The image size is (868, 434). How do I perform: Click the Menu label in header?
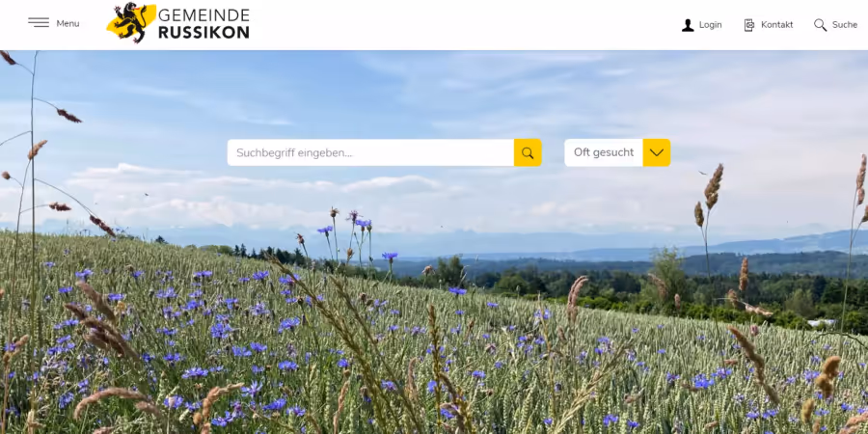pyautogui.click(x=68, y=23)
